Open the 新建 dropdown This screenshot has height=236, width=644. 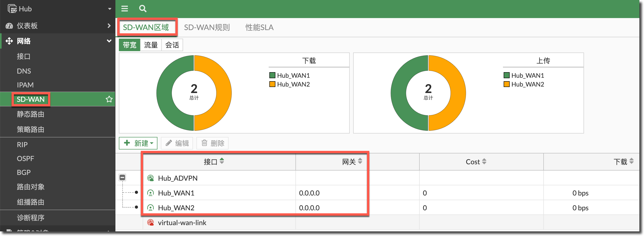click(138, 143)
